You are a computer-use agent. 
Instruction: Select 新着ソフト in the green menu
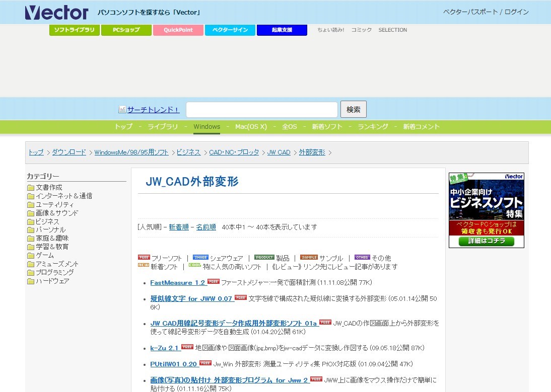[327, 127]
